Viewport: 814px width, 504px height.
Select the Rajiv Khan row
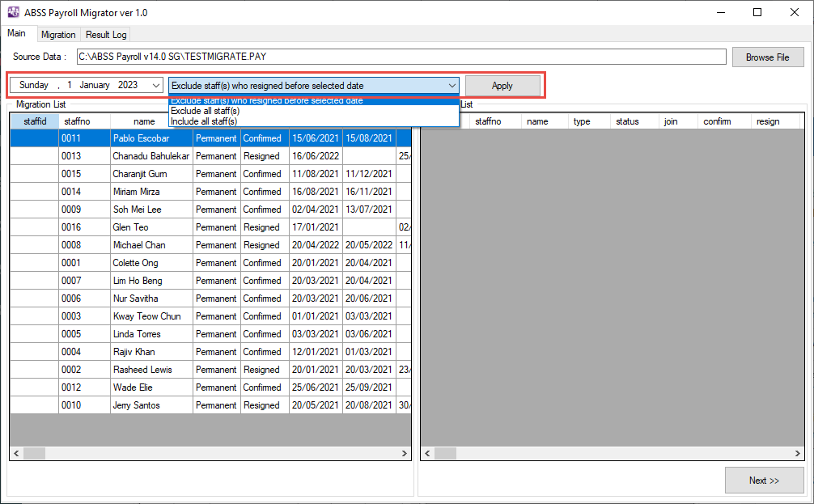(x=210, y=352)
